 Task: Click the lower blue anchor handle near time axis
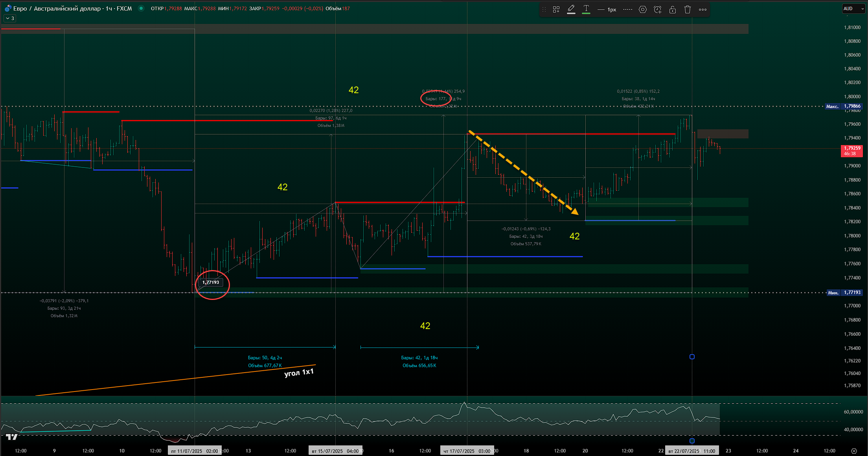pyautogui.click(x=692, y=441)
